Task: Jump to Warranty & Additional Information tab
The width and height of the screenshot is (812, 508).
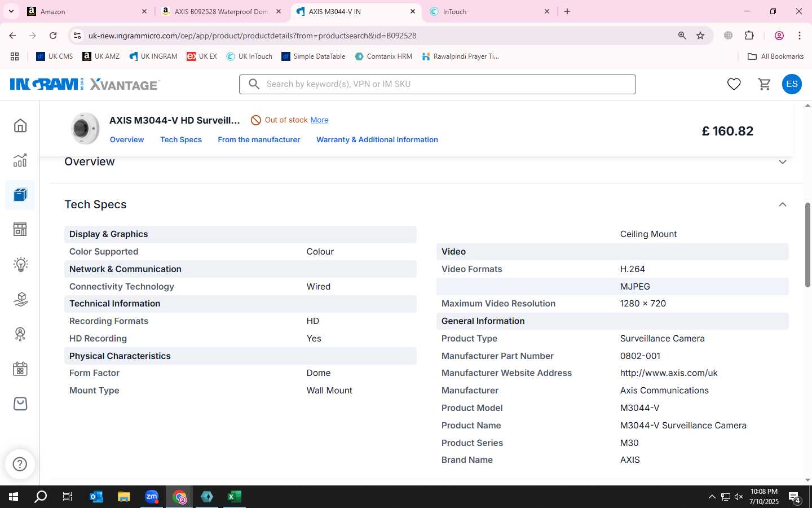Action: tap(377, 140)
